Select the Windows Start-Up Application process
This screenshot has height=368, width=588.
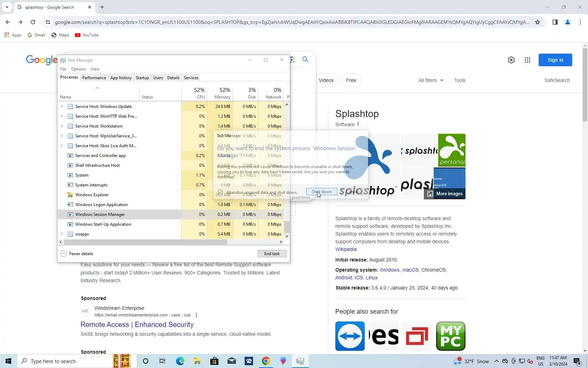[170, 224]
